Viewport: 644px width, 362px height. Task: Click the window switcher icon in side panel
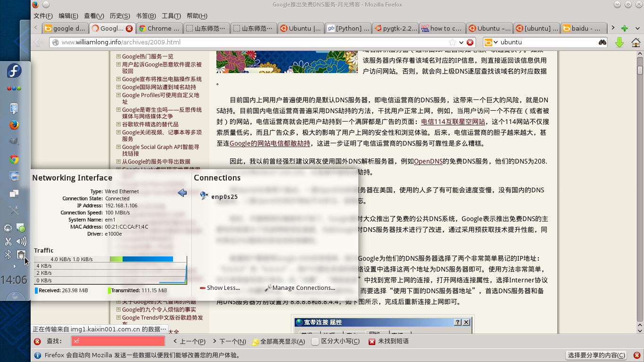14,193
